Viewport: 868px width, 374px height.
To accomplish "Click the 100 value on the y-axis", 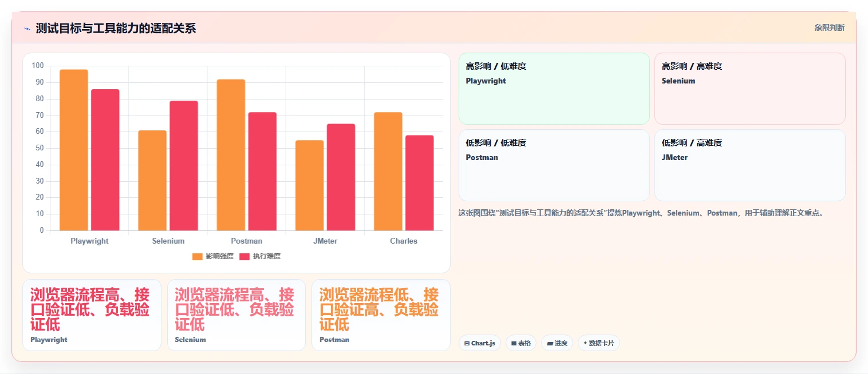I will (38, 66).
